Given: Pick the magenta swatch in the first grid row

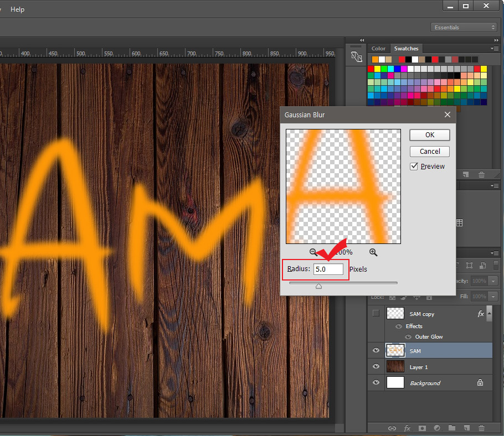Looking at the screenshot, I should click(x=404, y=69).
